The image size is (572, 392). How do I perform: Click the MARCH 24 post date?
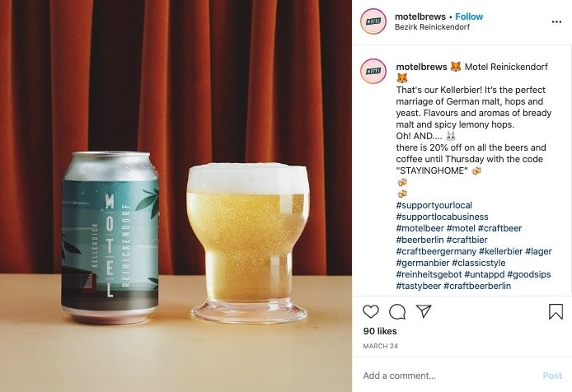click(380, 346)
